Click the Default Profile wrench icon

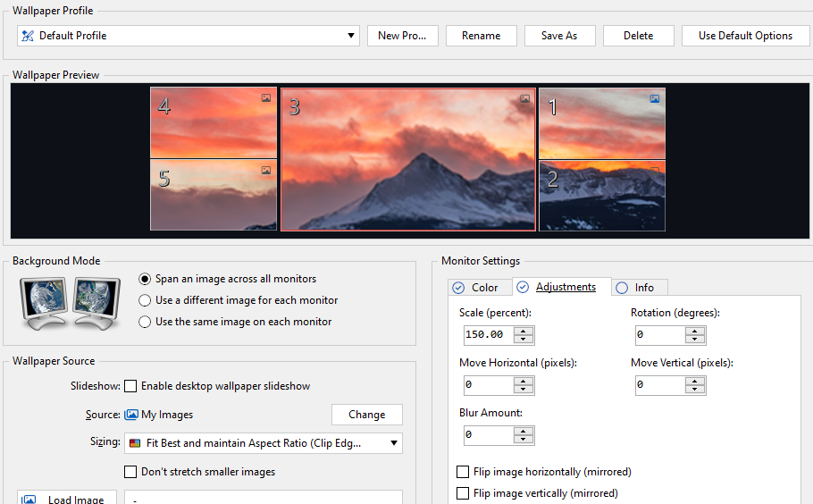[28, 36]
